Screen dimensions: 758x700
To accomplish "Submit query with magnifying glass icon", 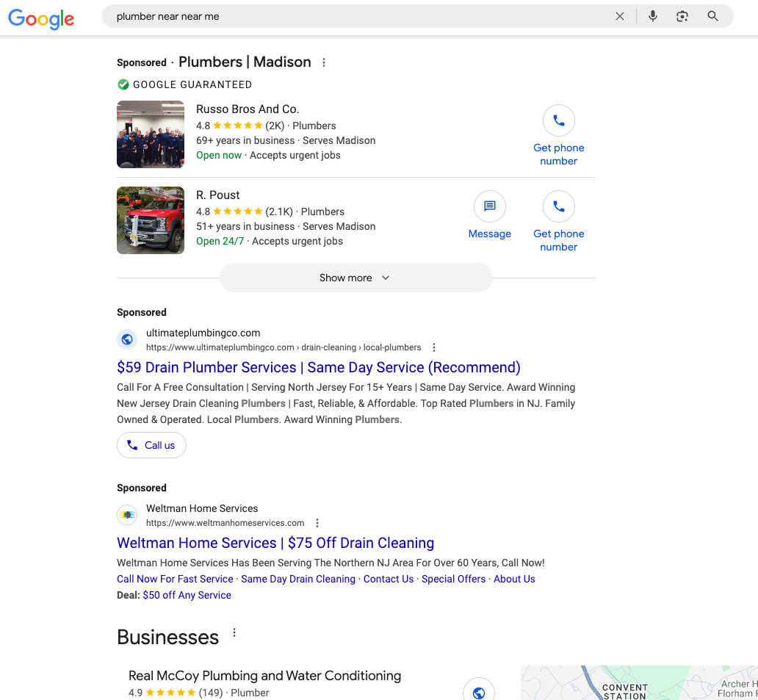I will (712, 16).
